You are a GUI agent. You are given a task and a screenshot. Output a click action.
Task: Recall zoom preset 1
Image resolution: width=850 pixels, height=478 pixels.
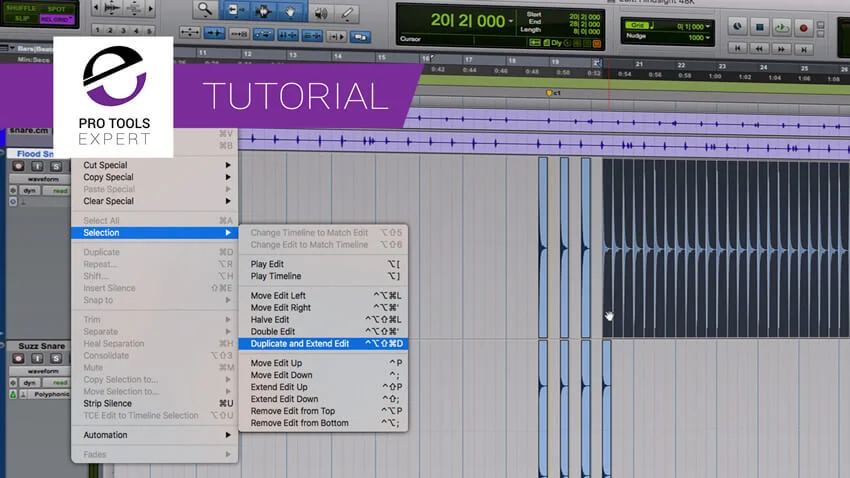click(x=98, y=30)
